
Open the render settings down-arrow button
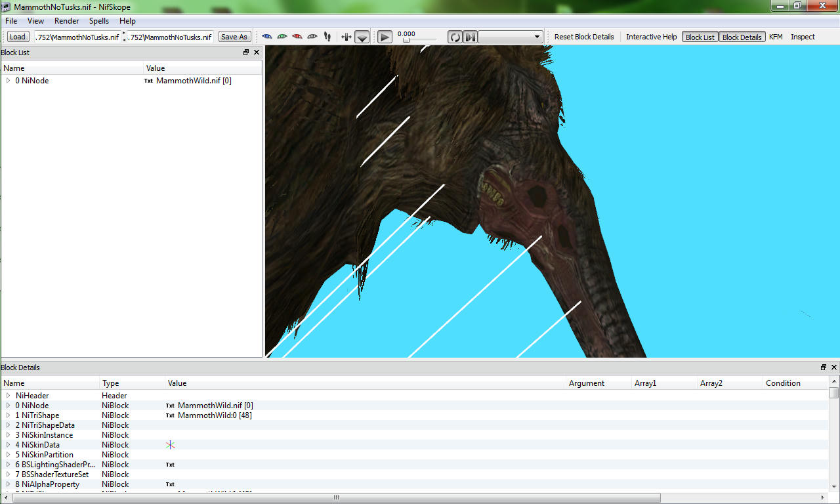[x=362, y=37]
